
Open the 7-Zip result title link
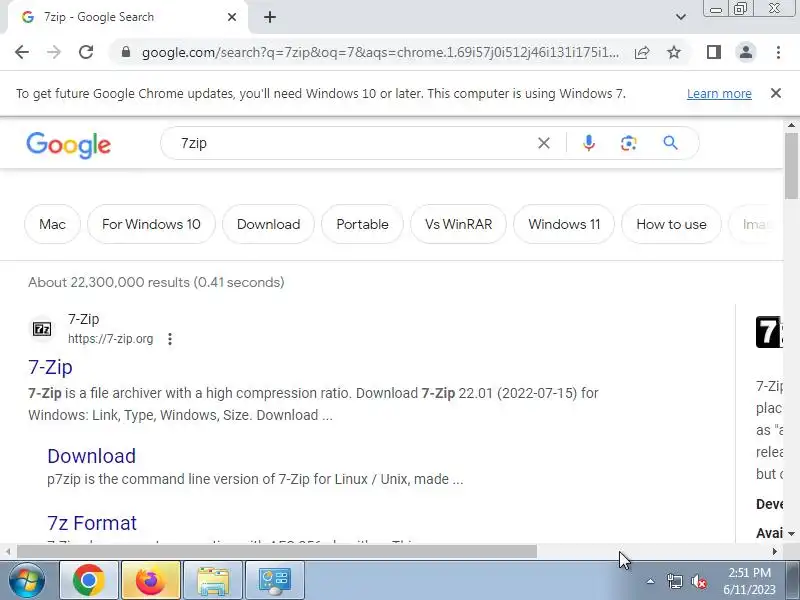click(50, 367)
